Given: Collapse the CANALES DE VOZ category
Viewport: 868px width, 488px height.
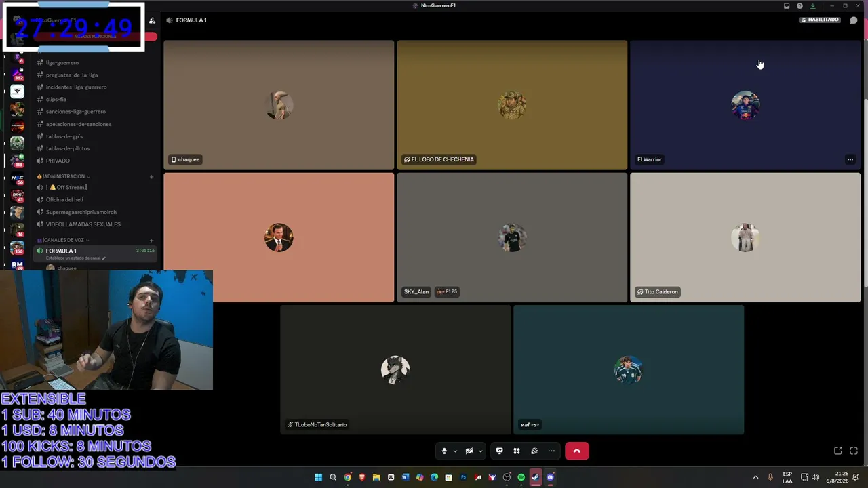Looking at the screenshot, I should (63, 240).
